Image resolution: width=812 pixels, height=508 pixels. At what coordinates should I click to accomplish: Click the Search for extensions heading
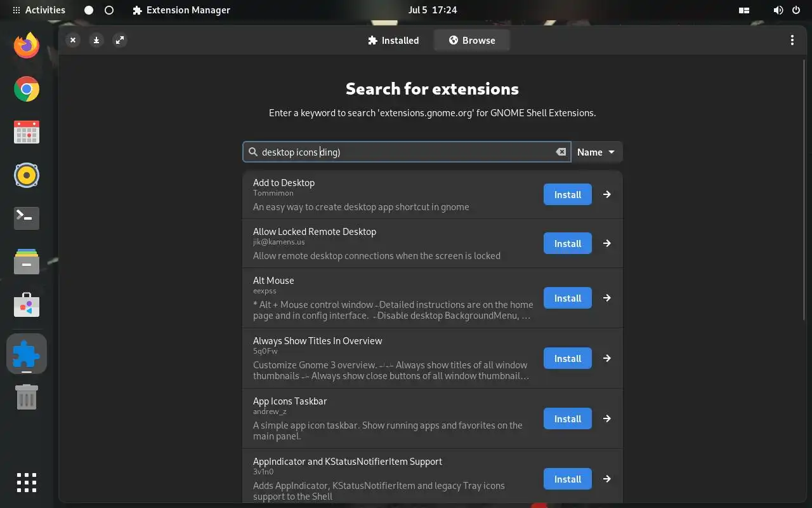click(432, 89)
